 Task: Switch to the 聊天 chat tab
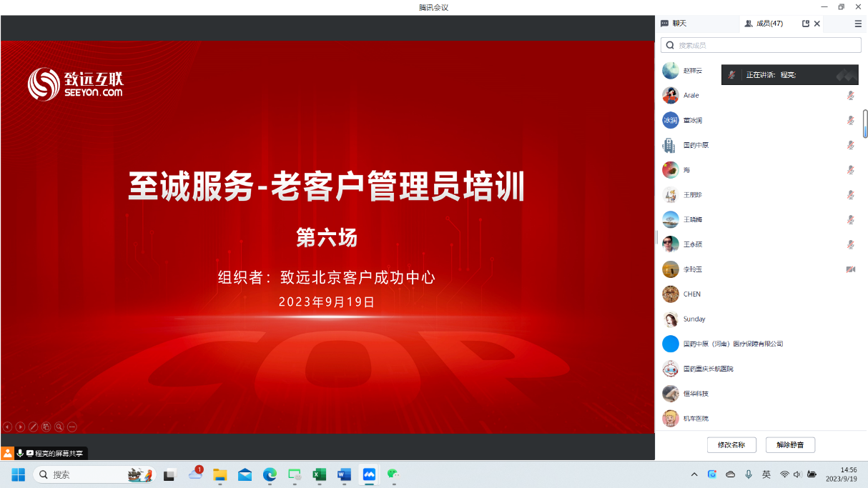point(674,24)
